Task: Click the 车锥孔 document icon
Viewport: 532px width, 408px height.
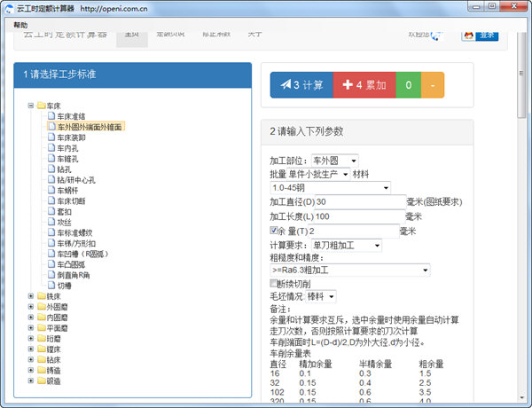Action: point(51,159)
